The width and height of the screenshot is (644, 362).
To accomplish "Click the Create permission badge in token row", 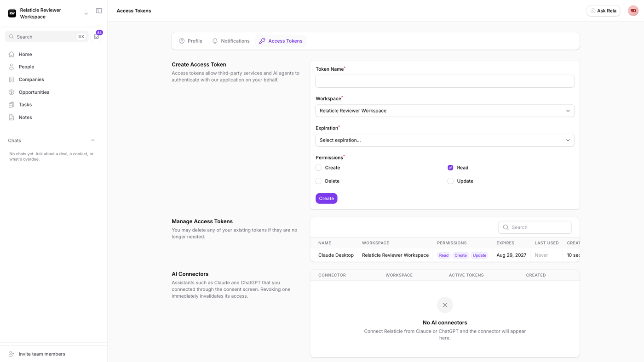I will [460, 255].
